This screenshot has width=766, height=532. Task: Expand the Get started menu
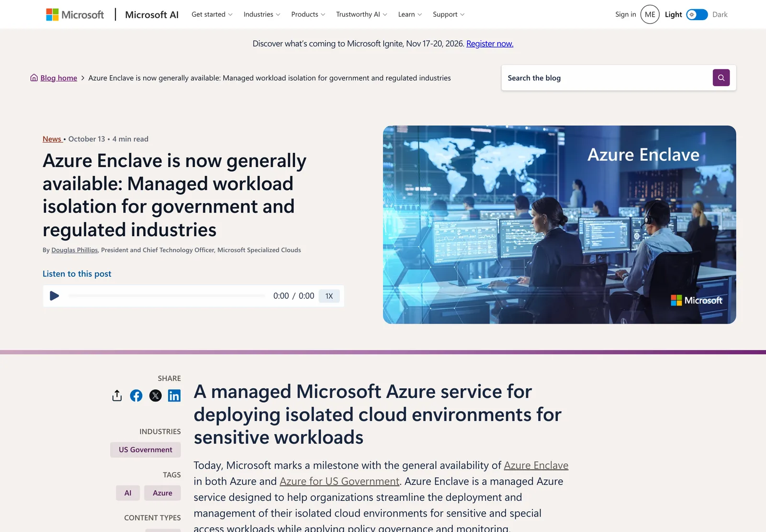tap(212, 14)
